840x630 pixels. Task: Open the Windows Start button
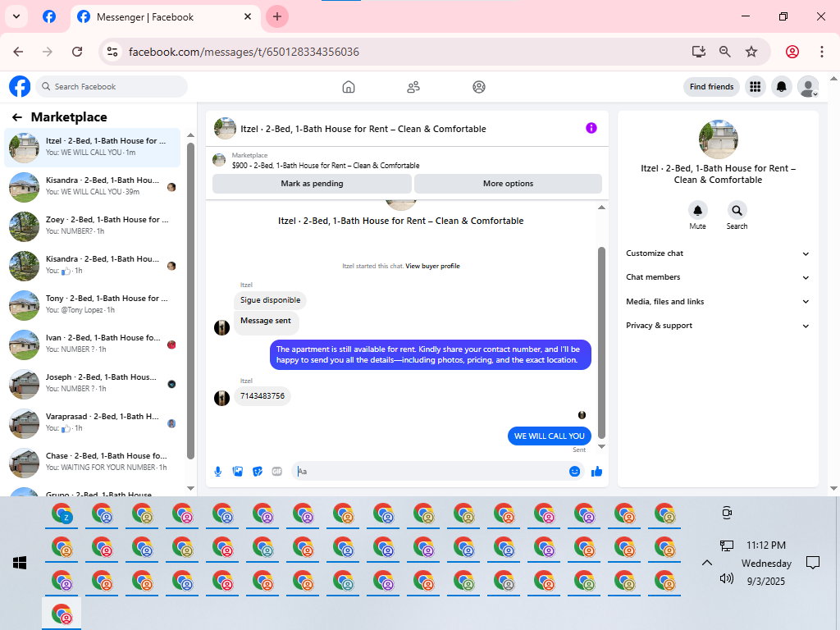(x=20, y=563)
